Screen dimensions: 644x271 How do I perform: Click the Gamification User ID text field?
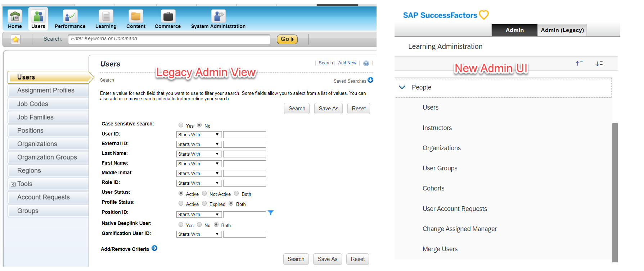coord(244,234)
